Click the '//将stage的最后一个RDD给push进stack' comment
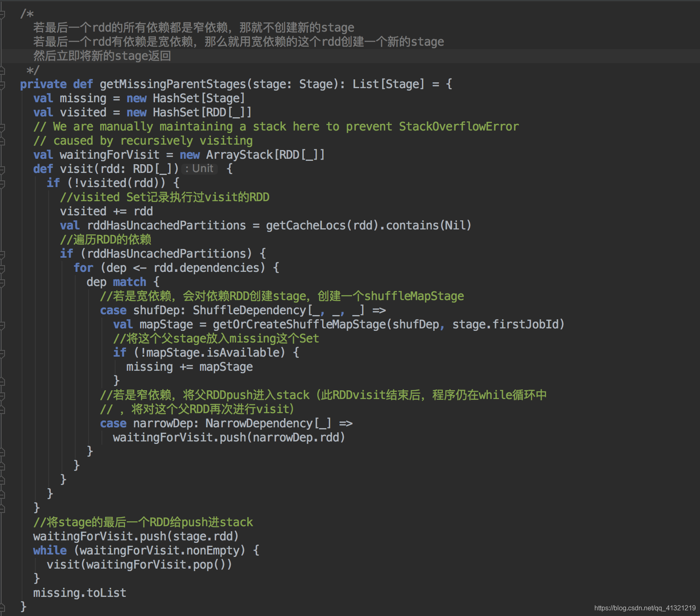Screen dimensions: 700x616 143,522
